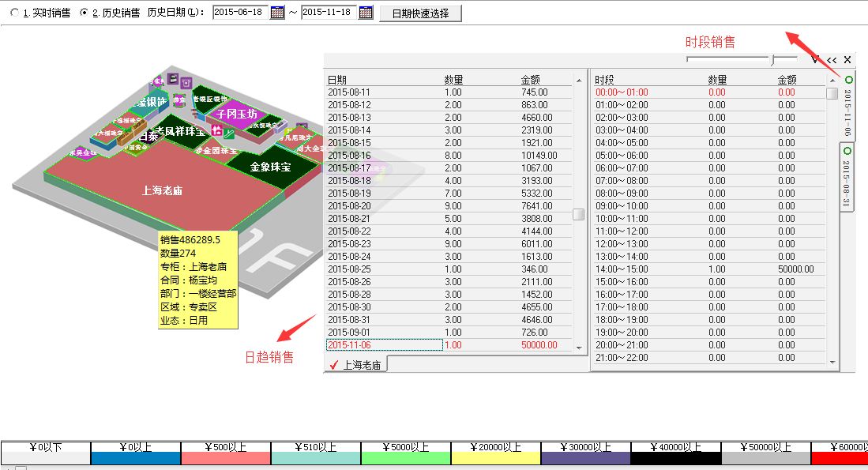This screenshot has height=470, width=868.
Task: Select the 2015-09-01 daily sales row
Action: click(449, 332)
